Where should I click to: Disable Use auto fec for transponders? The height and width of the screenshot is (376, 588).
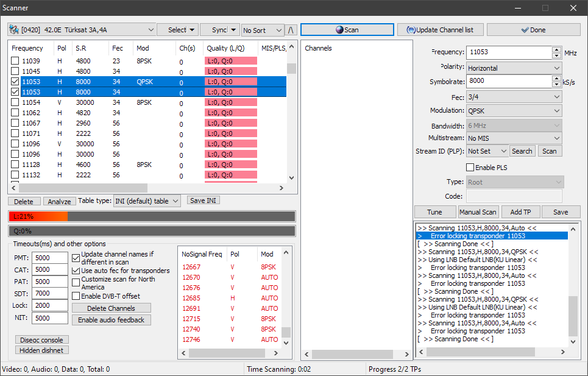click(x=76, y=271)
